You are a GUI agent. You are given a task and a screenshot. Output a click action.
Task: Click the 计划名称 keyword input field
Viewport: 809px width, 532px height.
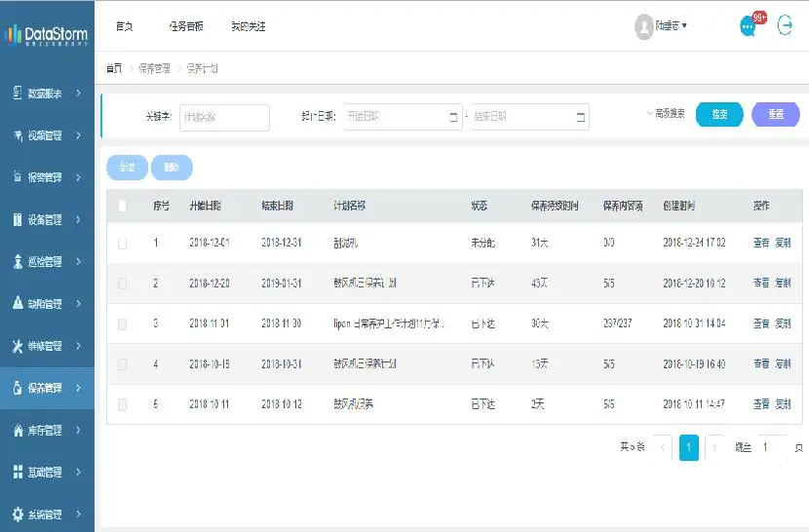coord(224,117)
